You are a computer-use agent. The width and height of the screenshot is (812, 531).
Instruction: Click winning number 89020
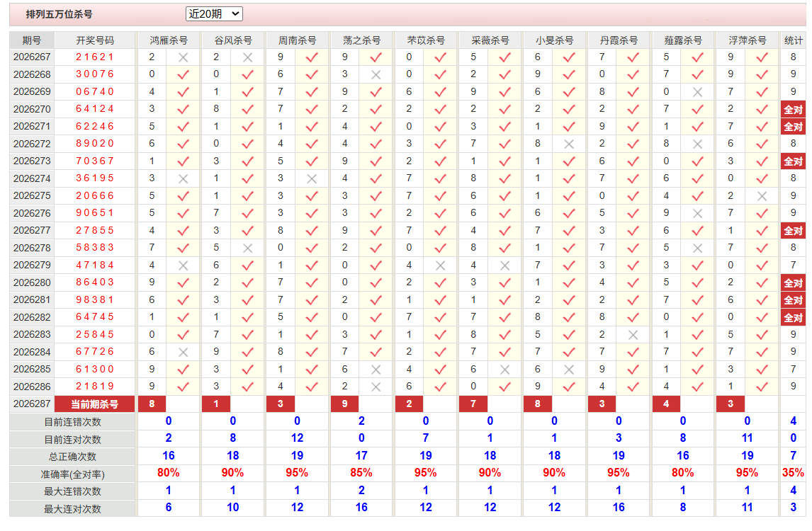(95, 144)
